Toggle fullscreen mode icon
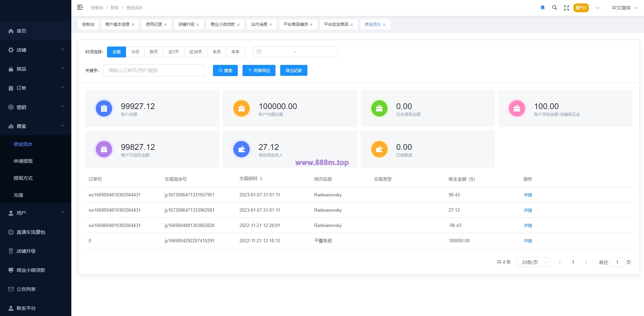Viewport: 644px width, 316px height. click(566, 8)
